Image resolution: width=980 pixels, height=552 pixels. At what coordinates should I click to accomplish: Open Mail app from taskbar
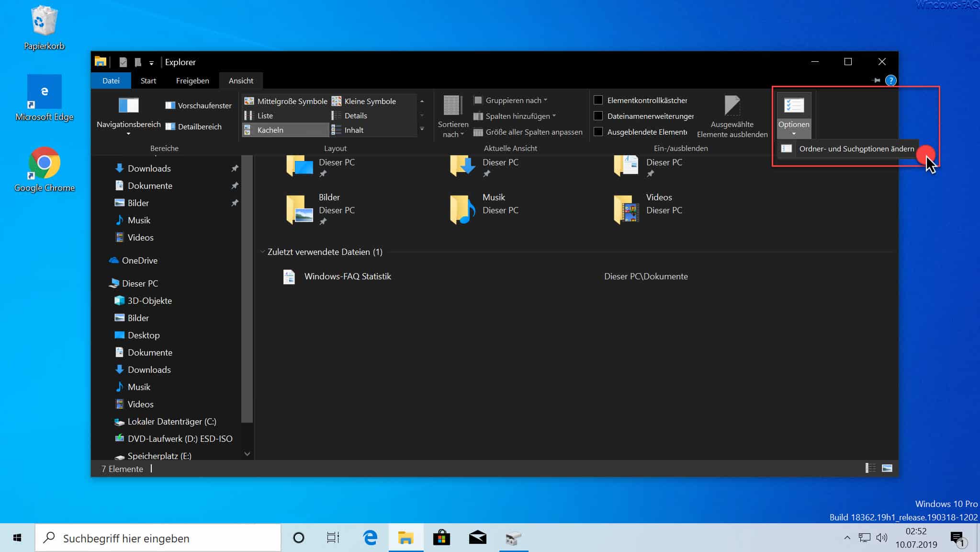pyautogui.click(x=477, y=538)
